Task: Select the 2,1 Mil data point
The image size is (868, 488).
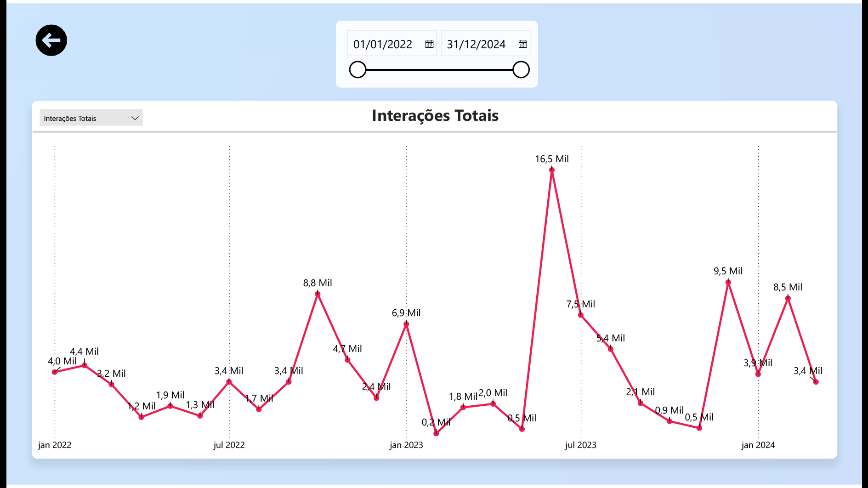Action: tap(641, 403)
